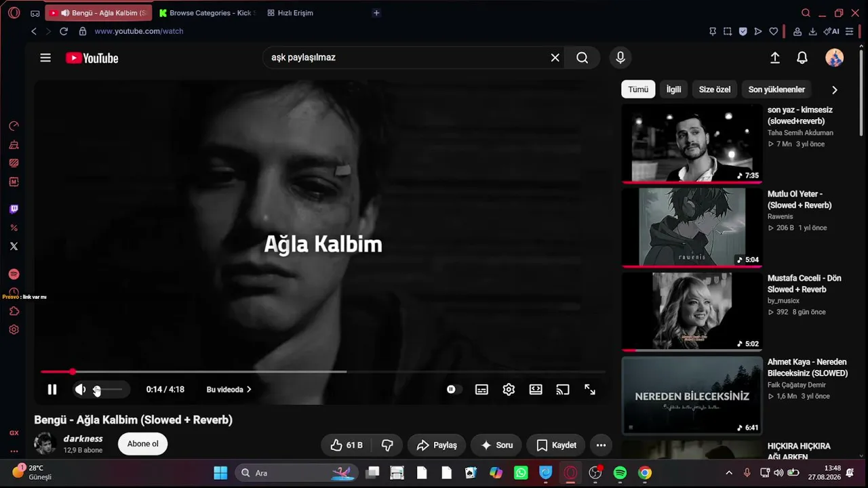This screenshot has height=488, width=868.
Task: Subscribe with the 'Abone ol' button
Action: (x=143, y=444)
